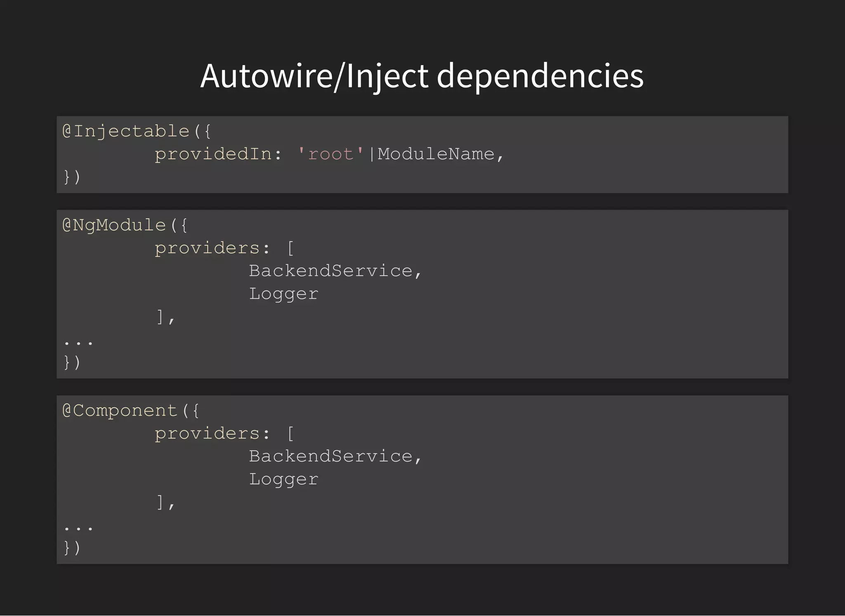Click the closing '})' of the NgModule block
The image size is (845, 616).
(72, 362)
